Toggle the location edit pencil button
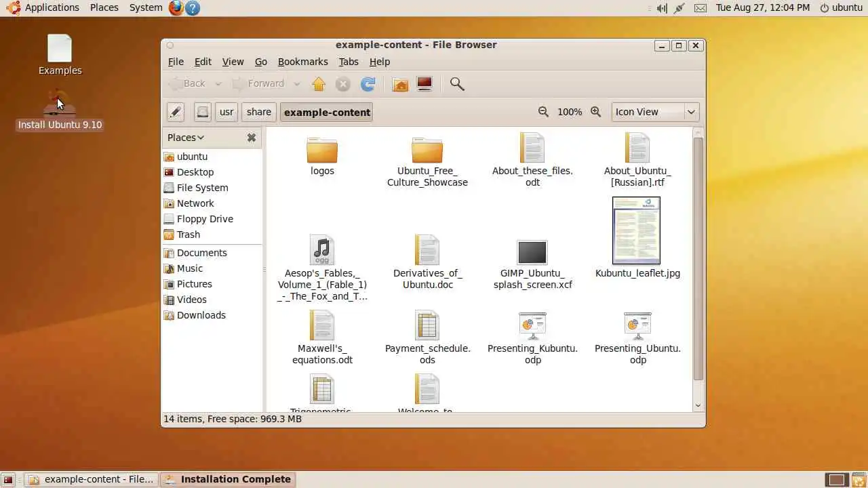 tap(176, 112)
